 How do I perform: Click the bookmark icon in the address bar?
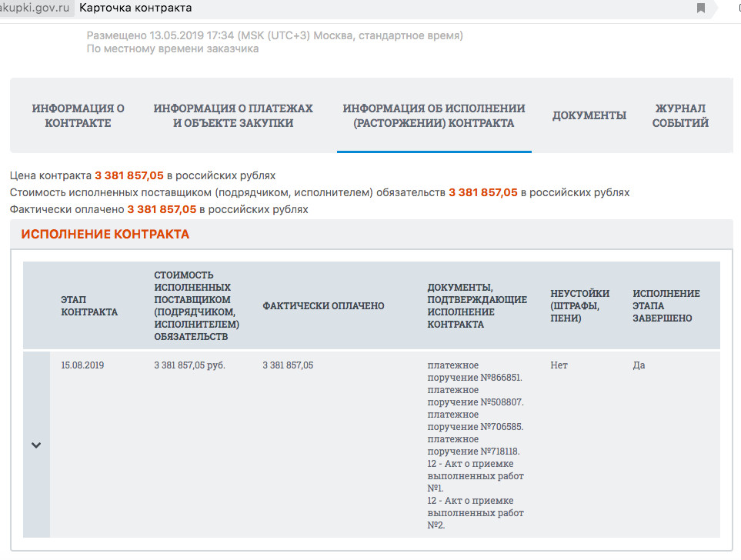pos(701,8)
